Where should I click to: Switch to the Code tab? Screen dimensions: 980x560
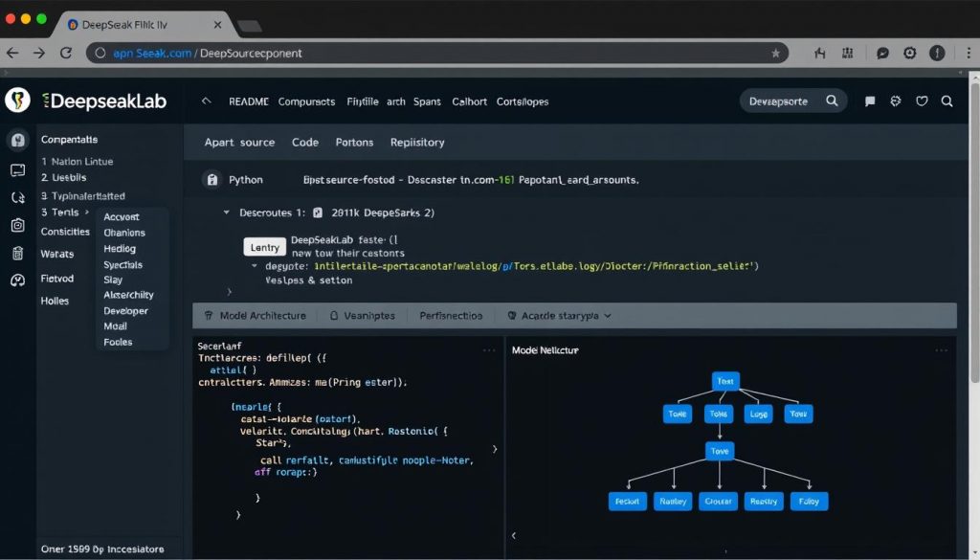pos(305,143)
